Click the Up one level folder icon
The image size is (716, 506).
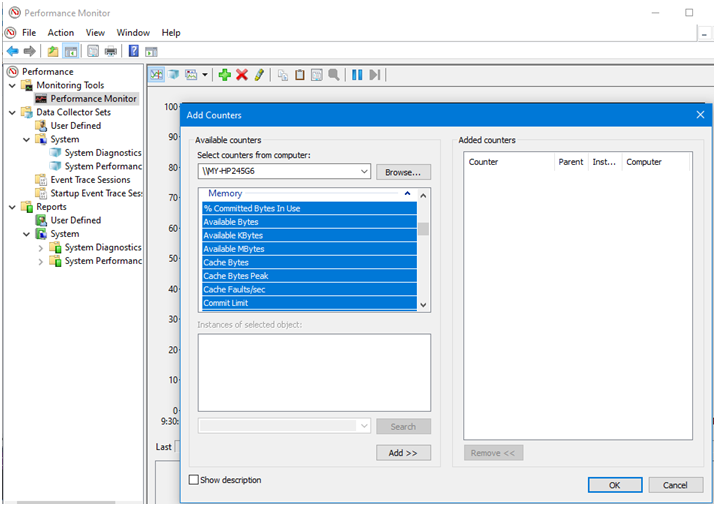click(x=53, y=51)
